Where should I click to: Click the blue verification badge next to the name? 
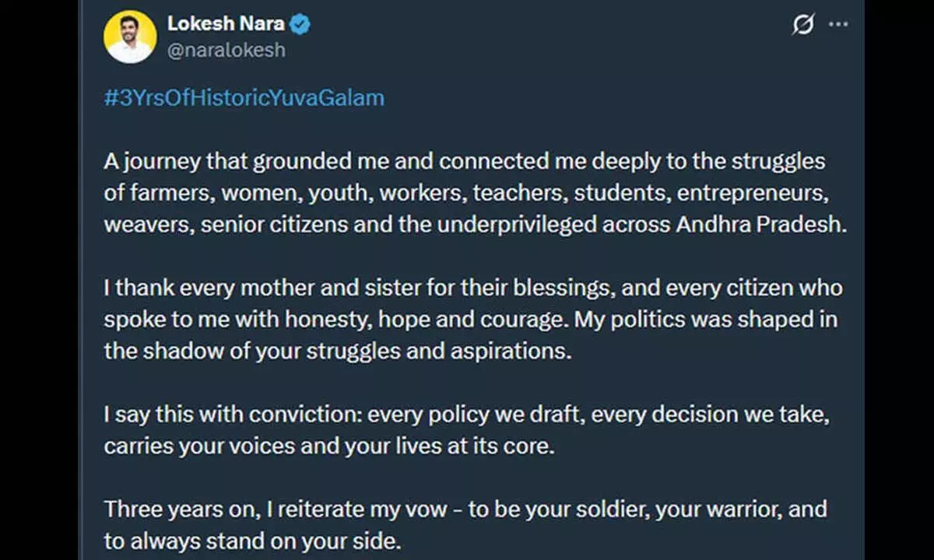[298, 23]
